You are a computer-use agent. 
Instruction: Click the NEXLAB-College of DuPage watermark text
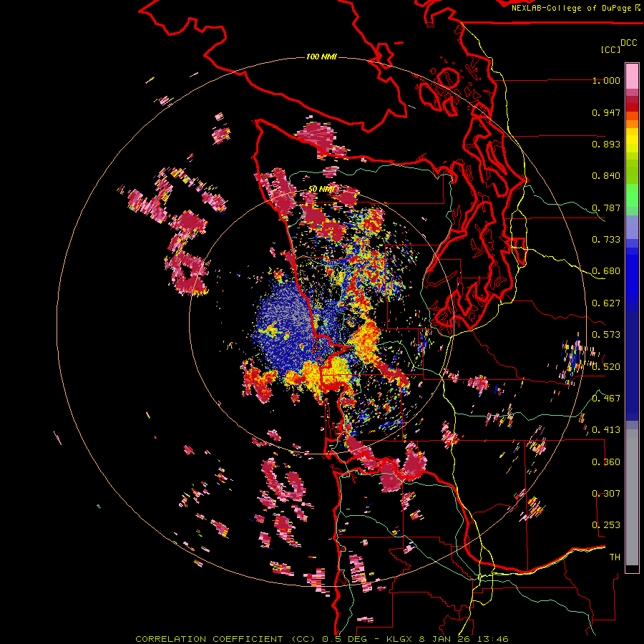tap(575, 8)
